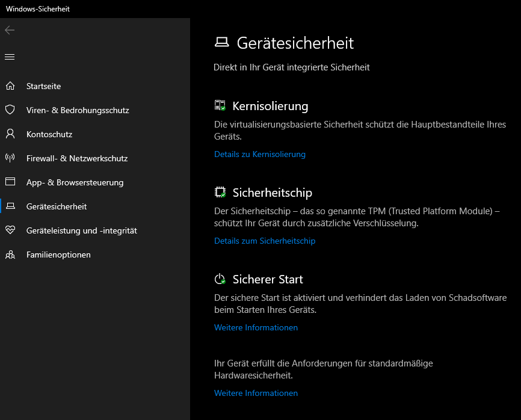Click the Firewall- & Netzwerkschutz antenna icon
Screen dimensions: 521x420
click(x=10, y=158)
